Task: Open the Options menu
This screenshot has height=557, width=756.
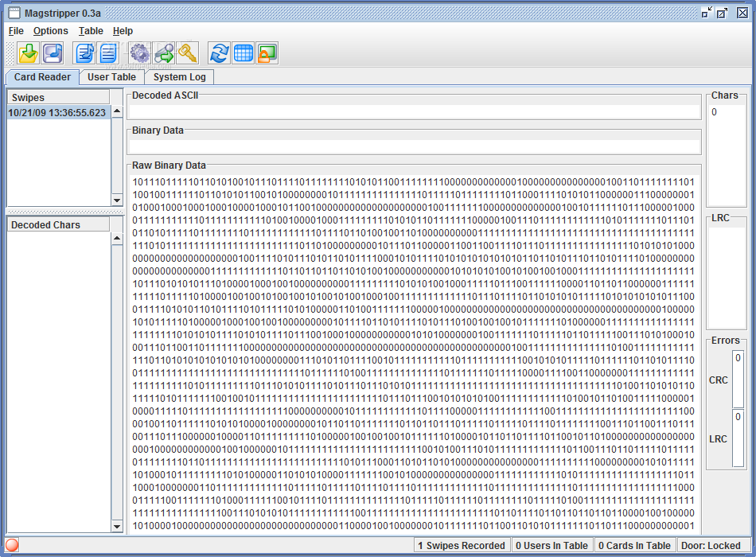Action: click(x=51, y=31)
